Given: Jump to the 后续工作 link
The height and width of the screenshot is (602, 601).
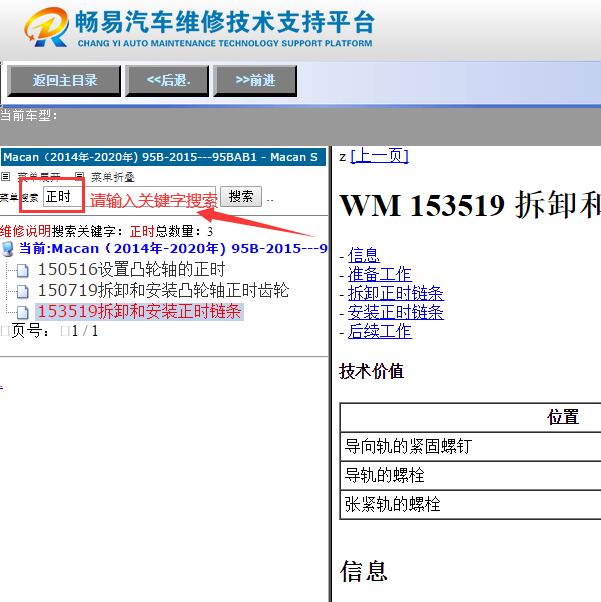Looking at the screenshot, I should pos(379,331).
